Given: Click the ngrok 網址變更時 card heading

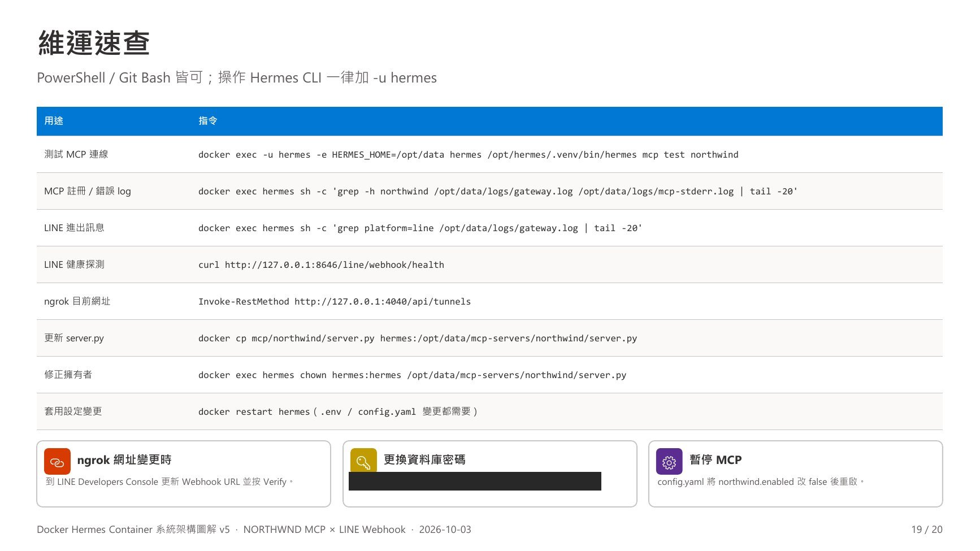Looking at the screenshot, I should (x=124, y=460).
